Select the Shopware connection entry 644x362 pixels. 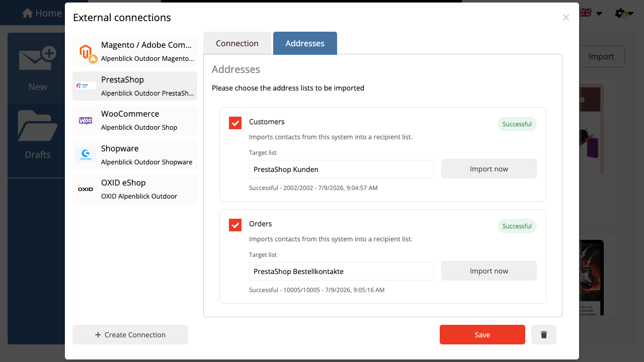(135, 155)
